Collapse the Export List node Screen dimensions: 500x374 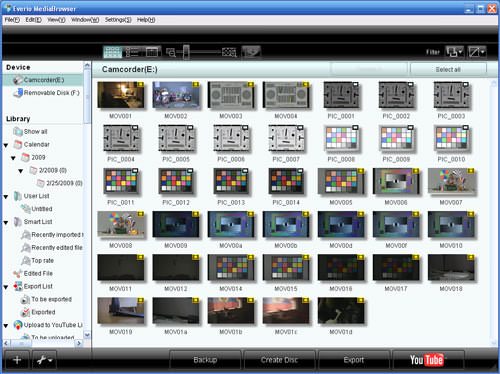(x=6, y=287)
